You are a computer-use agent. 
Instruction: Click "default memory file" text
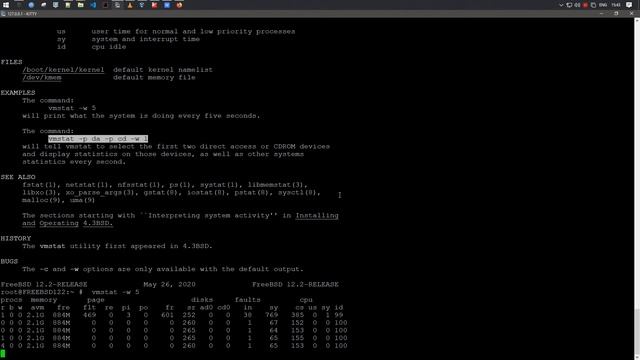[x=154, y=78]
